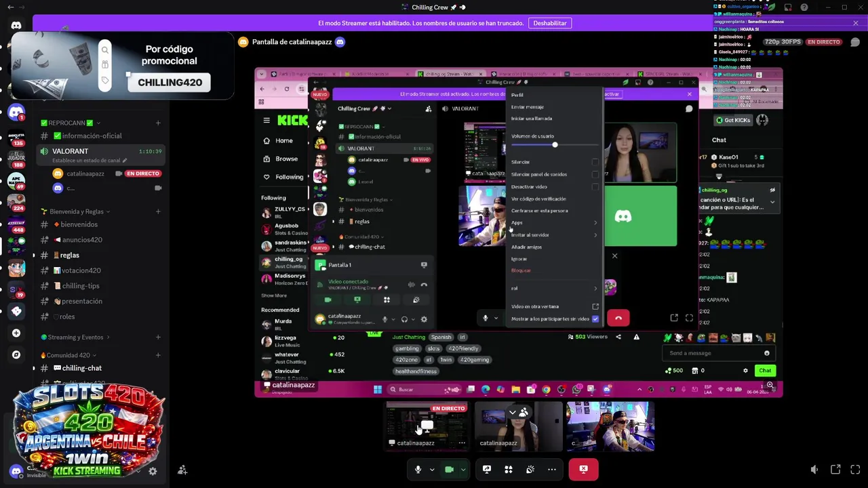The width and height of the screenshot is (868, 488).
Task: Open camera options arrow in call controls
Action: [463, 469]
